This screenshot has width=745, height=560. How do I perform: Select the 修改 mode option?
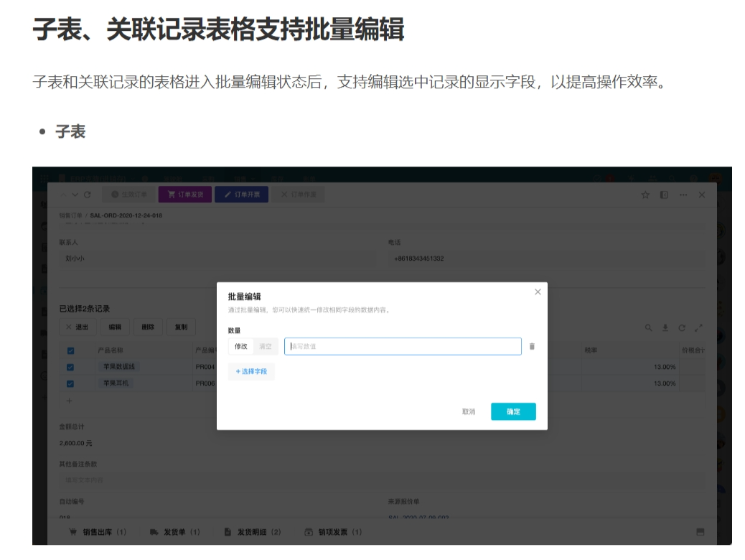tap(240, 346)
